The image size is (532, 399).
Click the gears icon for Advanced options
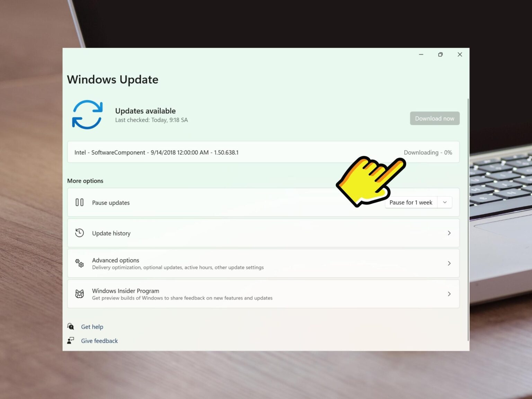[80, 263]
